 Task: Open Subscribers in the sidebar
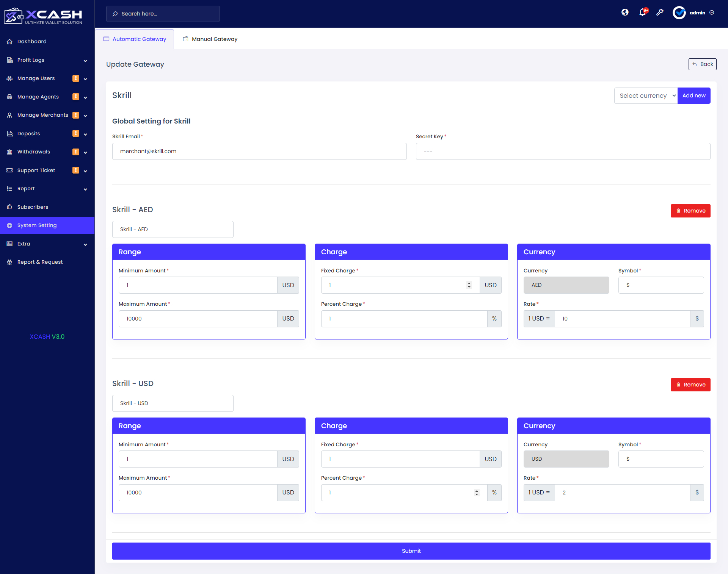(x=33, y=207)
